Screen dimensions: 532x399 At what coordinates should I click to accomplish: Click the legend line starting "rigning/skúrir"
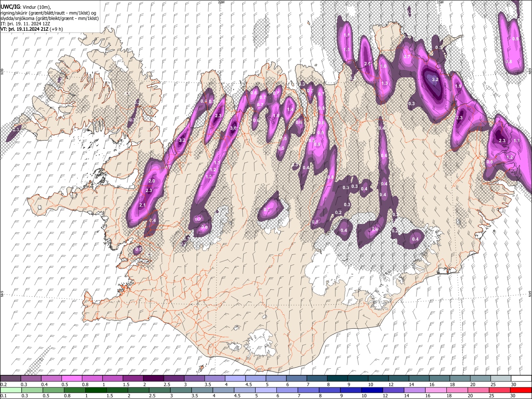click(x=48, y=13)
